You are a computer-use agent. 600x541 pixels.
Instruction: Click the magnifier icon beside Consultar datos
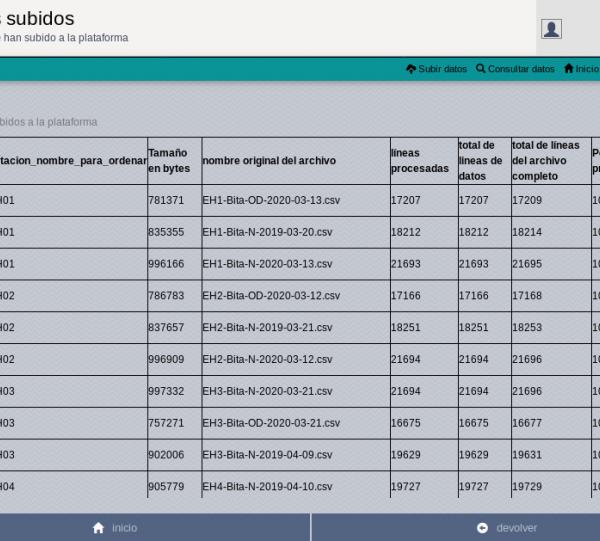tap(481, 69)
